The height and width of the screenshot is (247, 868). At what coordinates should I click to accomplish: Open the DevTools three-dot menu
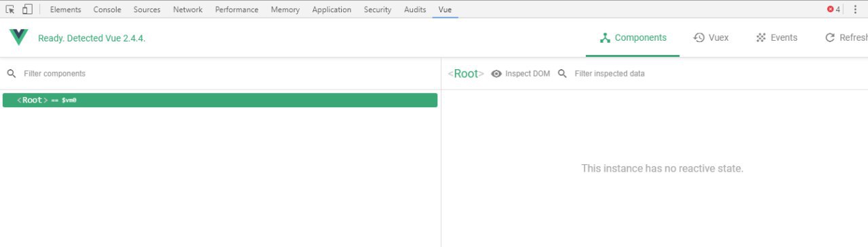[855, 9]
